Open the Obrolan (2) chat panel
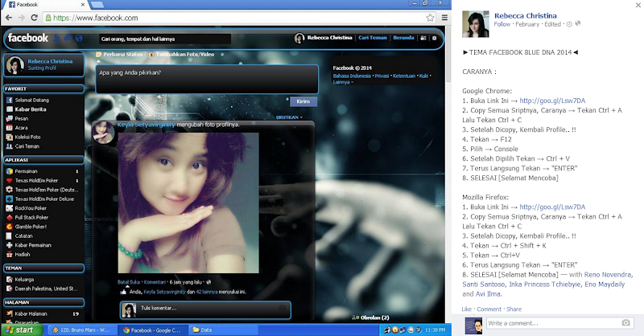The width and height of the screenshot is (644, 336). tap(371, 318)
